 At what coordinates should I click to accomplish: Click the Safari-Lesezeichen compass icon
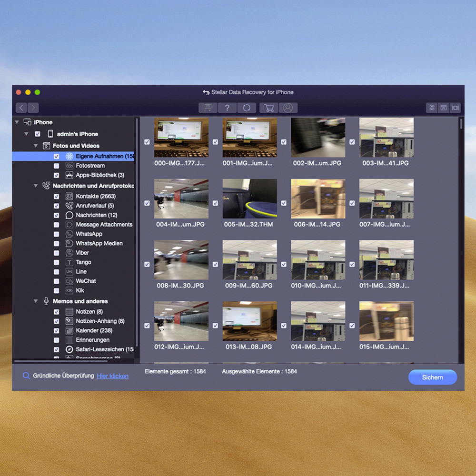tap(69, 349)
